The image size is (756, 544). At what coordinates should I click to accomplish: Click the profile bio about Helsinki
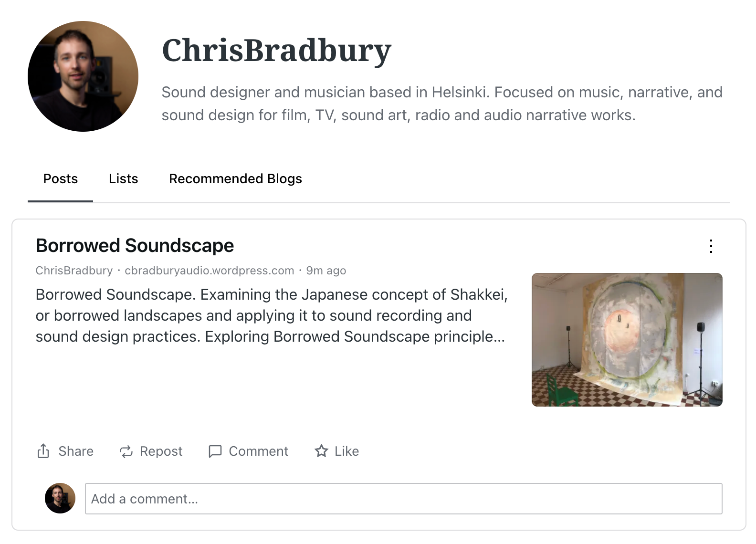point(441,104)
